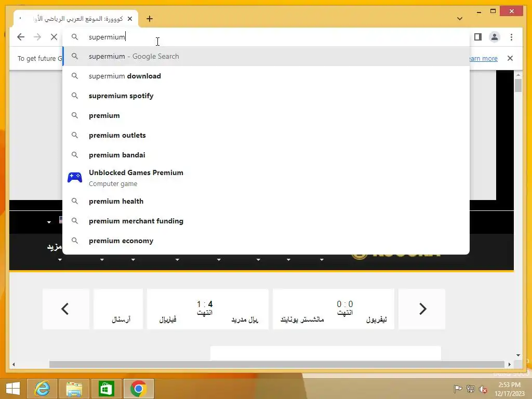Open Windows Start button

click(x=13, y=389)
